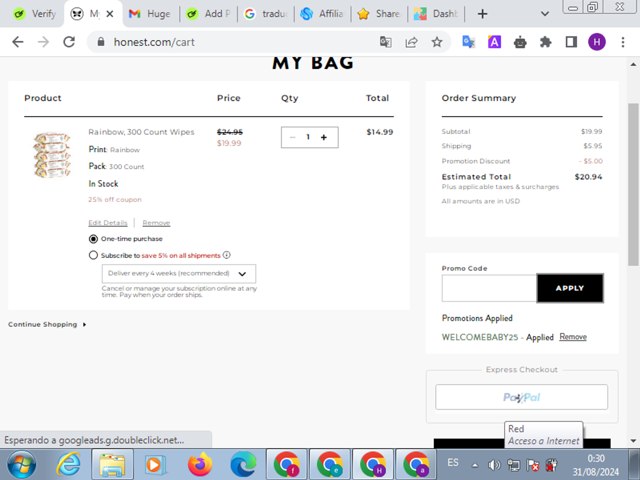The height and width of the screenshot is (480, 640).
Task: Open a new browser tab
Action: [482, 14]
